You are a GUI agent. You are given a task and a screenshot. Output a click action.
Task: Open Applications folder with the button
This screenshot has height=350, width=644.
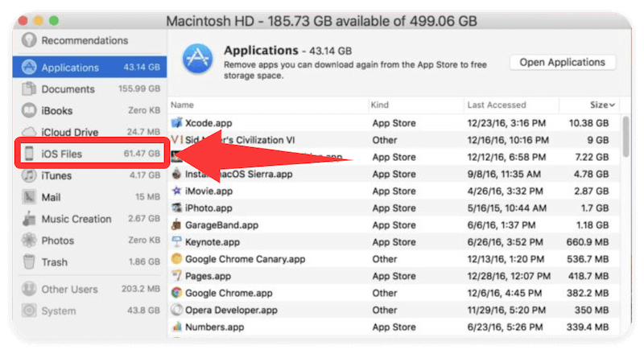click(x=562, y=63)
